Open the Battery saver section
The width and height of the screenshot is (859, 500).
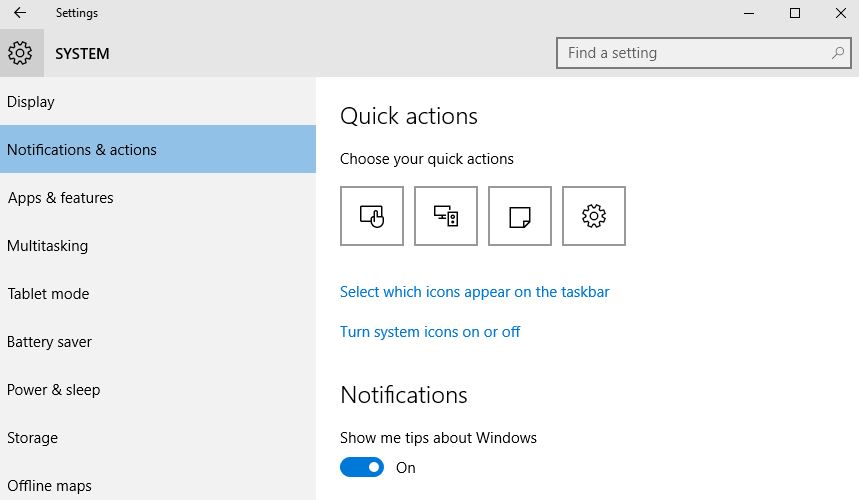[50, 342]
